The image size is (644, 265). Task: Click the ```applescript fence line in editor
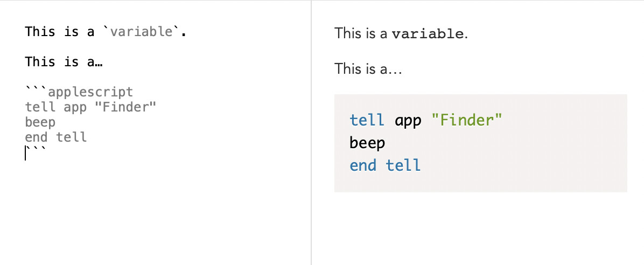coord(79,92)
